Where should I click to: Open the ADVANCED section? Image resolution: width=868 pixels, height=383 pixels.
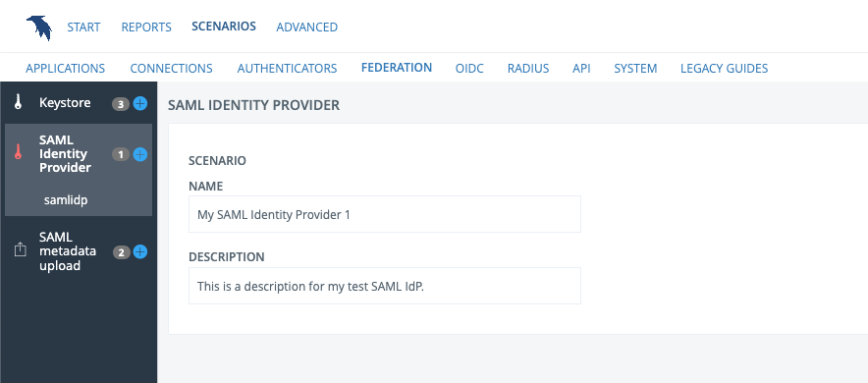point(307,27)
